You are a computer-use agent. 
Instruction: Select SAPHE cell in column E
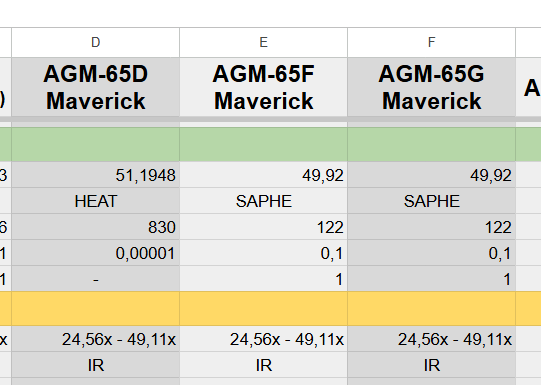264,201
